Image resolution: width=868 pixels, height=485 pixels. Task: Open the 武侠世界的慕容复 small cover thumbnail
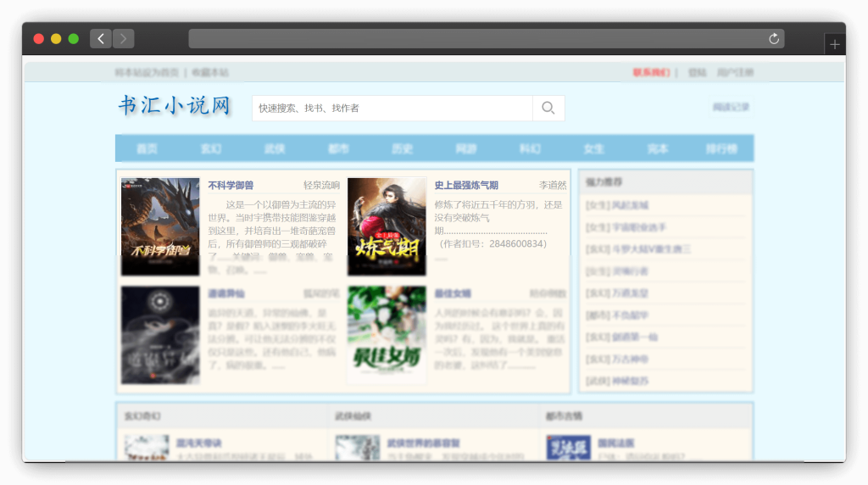358,448
